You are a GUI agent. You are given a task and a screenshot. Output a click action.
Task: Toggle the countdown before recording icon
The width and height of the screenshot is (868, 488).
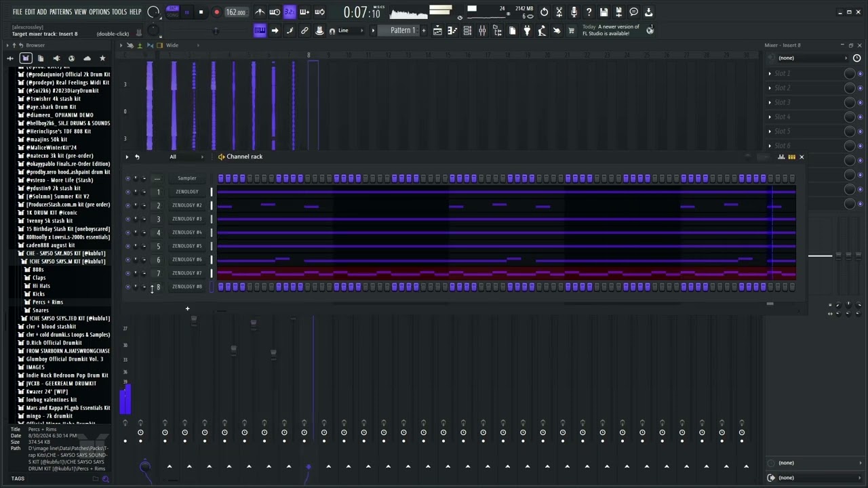tap(290, 12)
